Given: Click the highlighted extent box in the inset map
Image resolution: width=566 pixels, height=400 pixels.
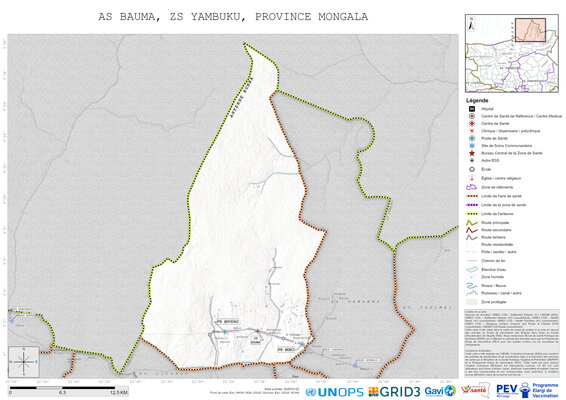Looking at the screenshot, I should point(530,30).
